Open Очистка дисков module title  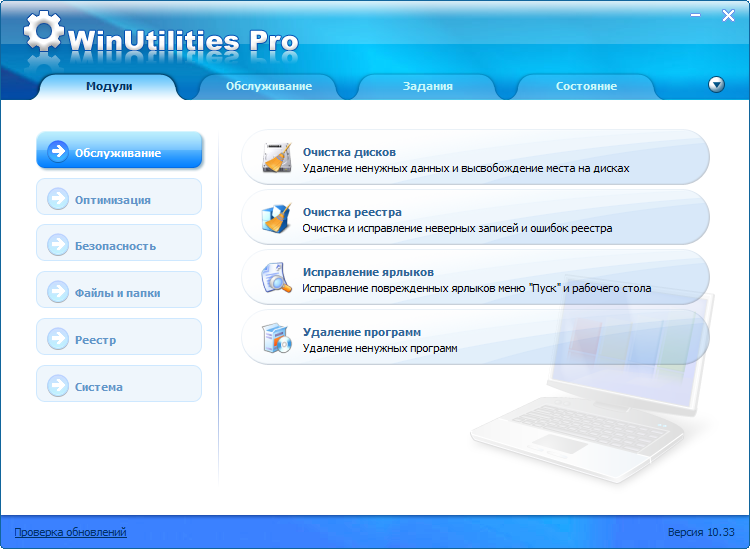click(349, 152)
